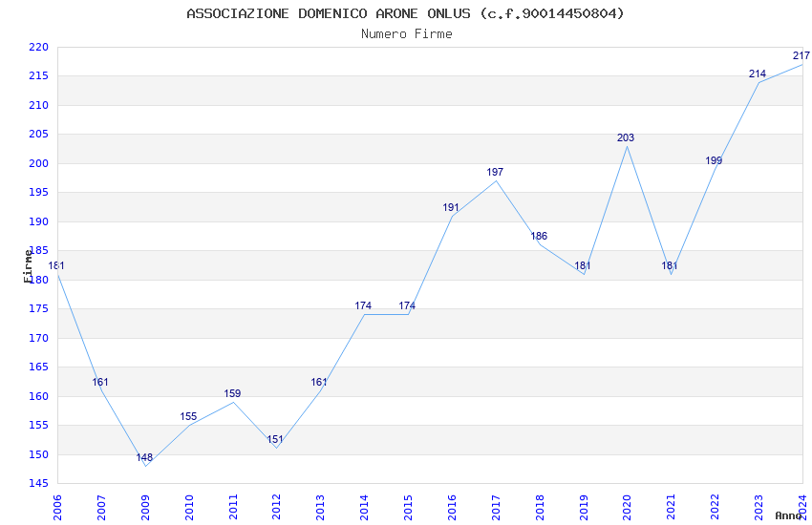812x525 pixels.
Task: Click the y-axis value 170
Action: point(38,338)
